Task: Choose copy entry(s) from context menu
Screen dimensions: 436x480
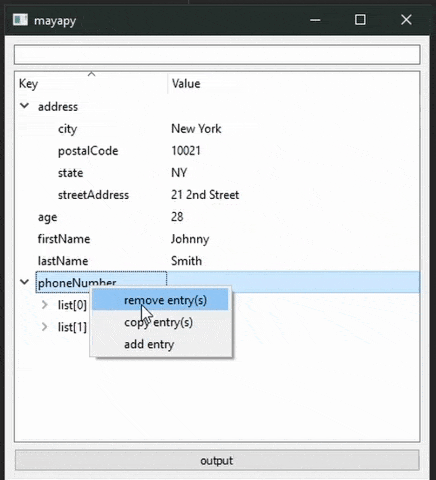Action: pos(160,322)
